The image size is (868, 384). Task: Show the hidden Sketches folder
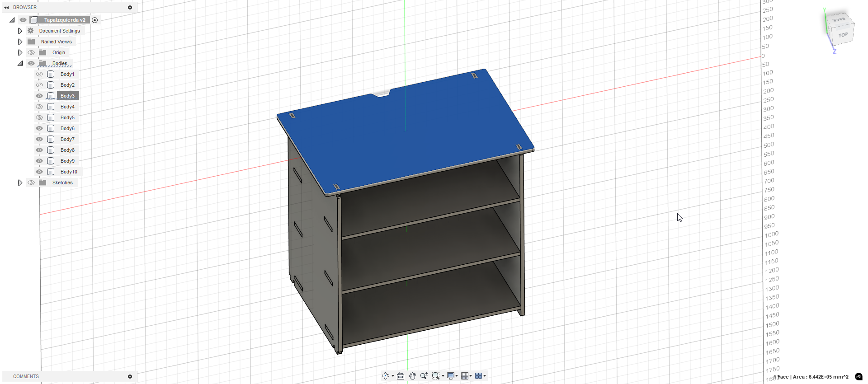[x=31, y=183]
